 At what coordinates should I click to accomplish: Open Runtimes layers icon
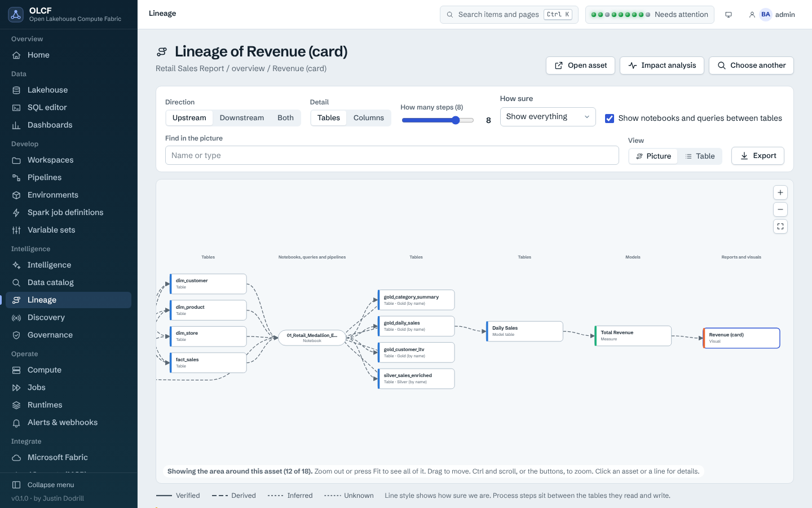pyautogui.click(x=16, y=405)
